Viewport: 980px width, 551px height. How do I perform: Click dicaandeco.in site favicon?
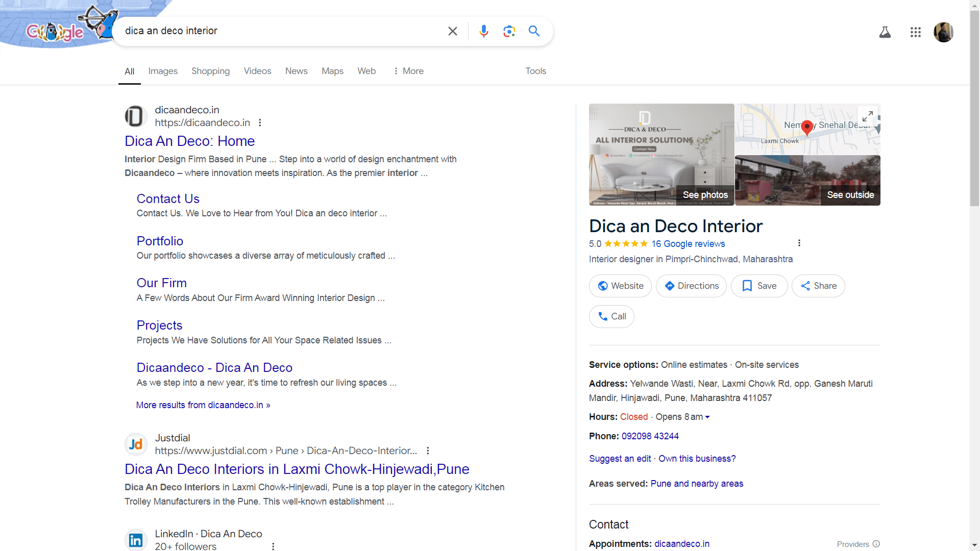point(136,116)
